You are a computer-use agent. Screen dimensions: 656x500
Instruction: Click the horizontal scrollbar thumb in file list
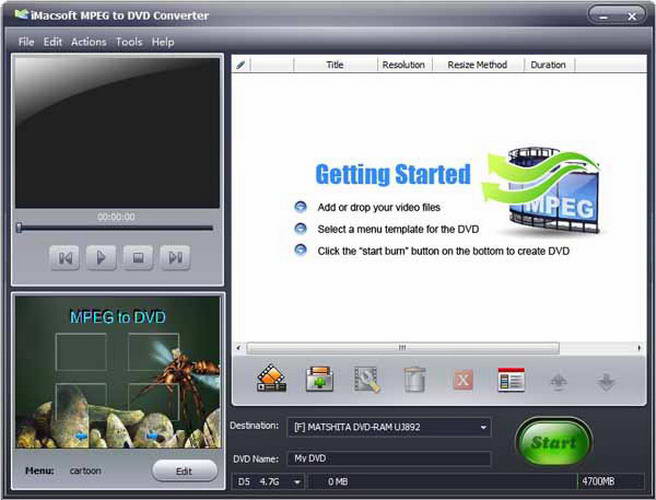pyautogui.click(x=402, y=348)
